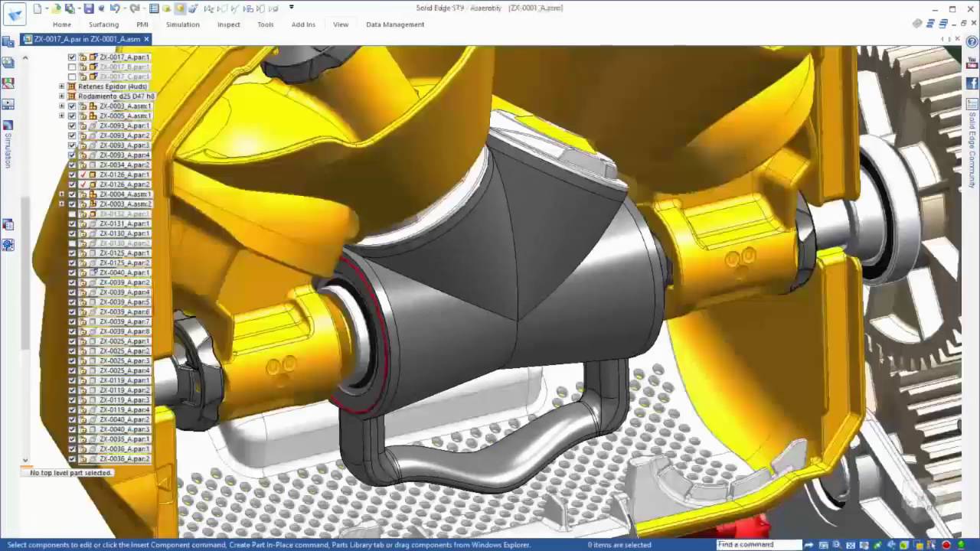Click the ZX-0126_A.par:1 part icon
The image size is (980, 551).
93,175
